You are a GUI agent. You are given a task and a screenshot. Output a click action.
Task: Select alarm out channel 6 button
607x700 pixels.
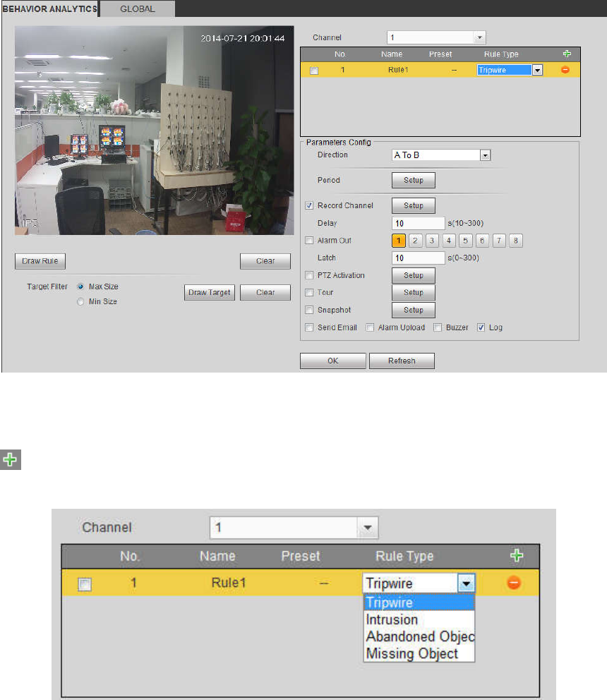[x=482, y=241]
